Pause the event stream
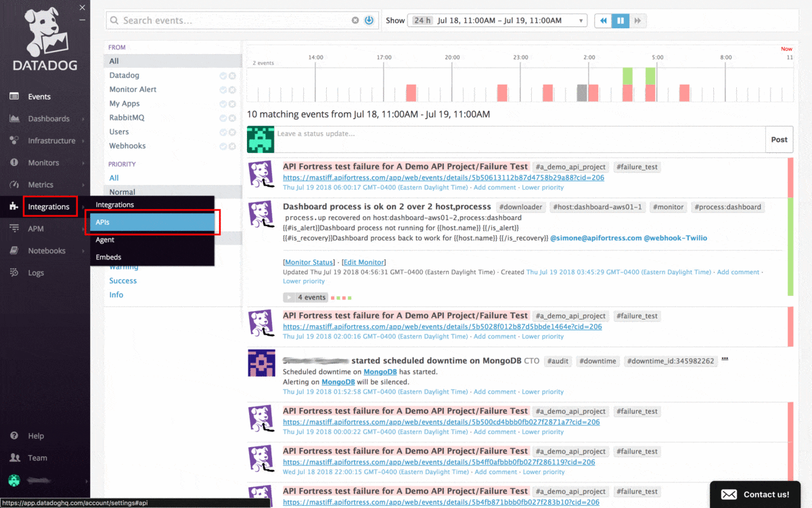 pyautogui.click(x=621, y=21)
